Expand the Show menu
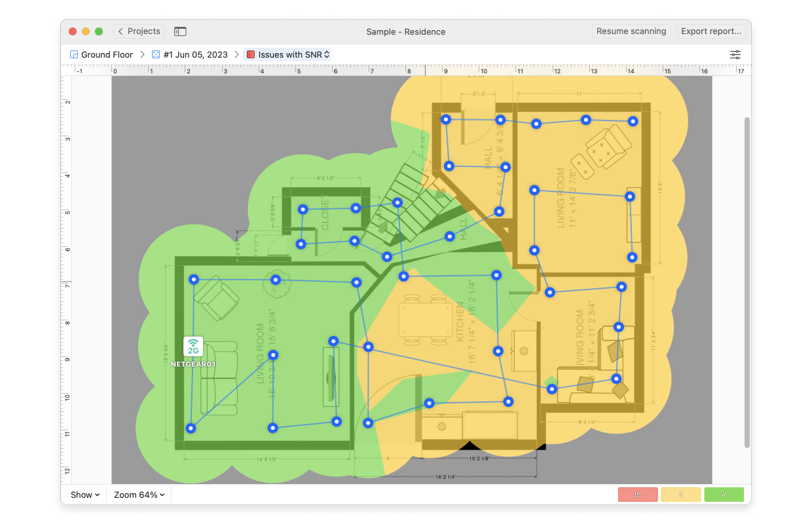Screen dimensions: 812x524 85,495
